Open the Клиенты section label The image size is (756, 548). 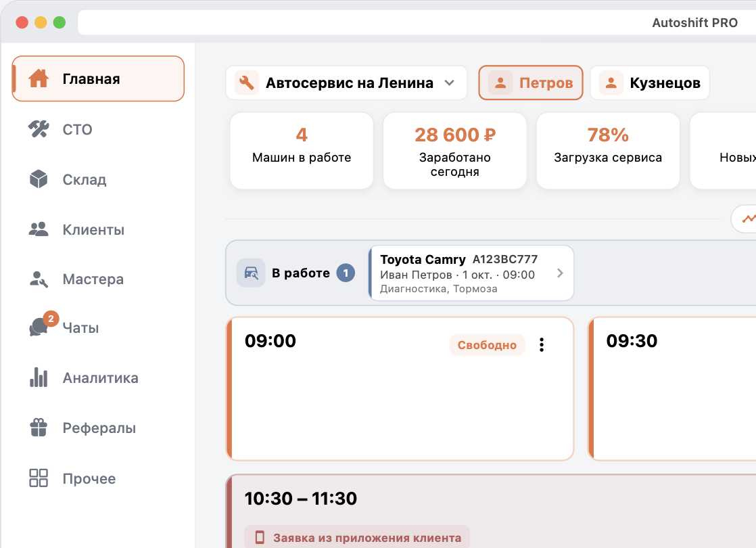[x=93, y=229]
